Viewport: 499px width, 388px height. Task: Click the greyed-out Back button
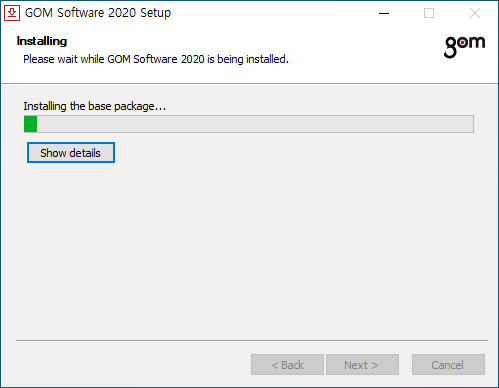(x=287, y=365)
